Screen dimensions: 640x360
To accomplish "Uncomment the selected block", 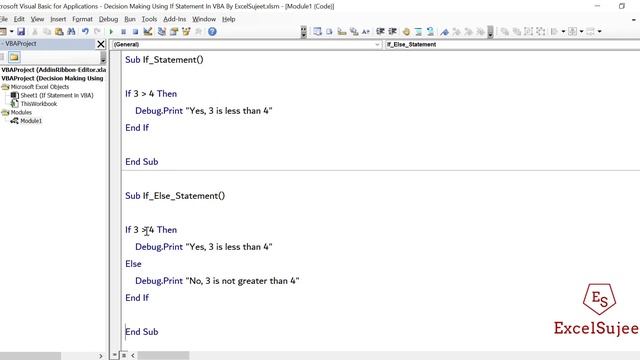I will point(430,31).
